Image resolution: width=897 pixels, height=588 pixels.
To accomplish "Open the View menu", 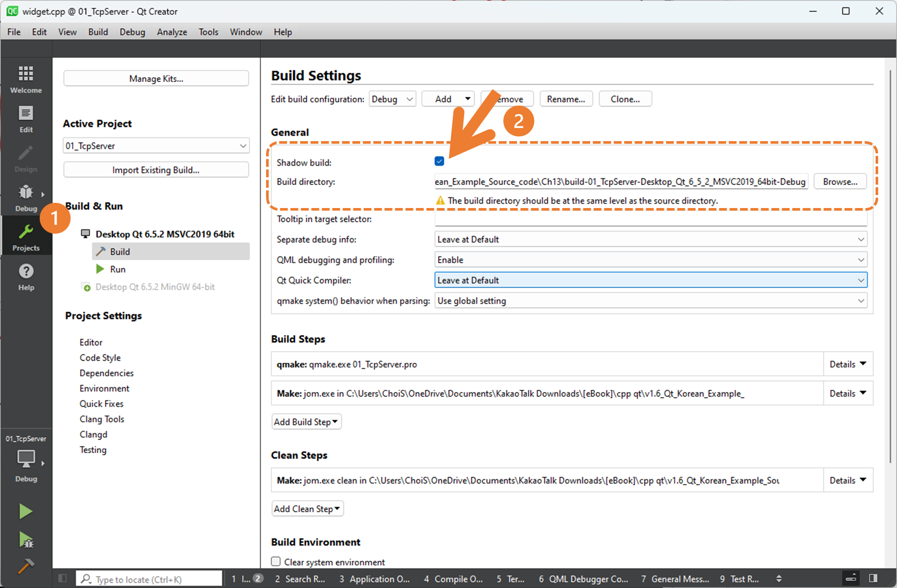I will point(67,32).
